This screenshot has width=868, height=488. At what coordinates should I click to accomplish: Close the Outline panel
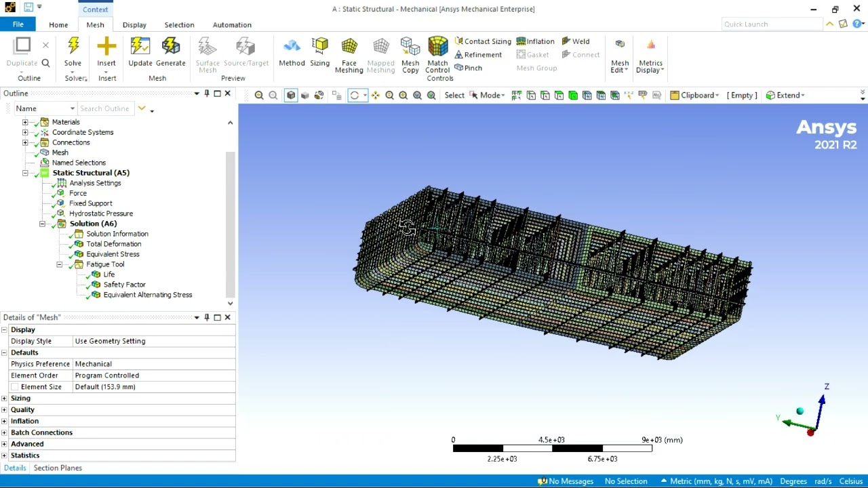tap(227, 94)
